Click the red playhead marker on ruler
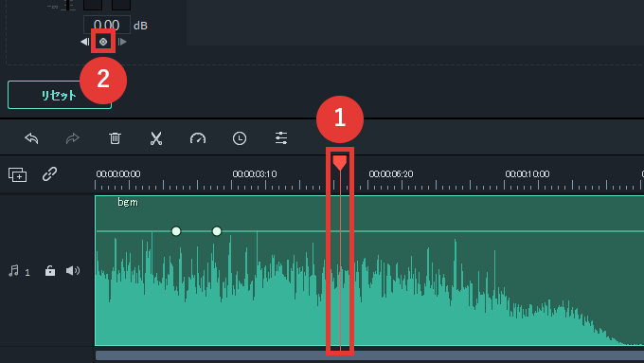The width and height of the screenshot is (644, 363). 340,162
